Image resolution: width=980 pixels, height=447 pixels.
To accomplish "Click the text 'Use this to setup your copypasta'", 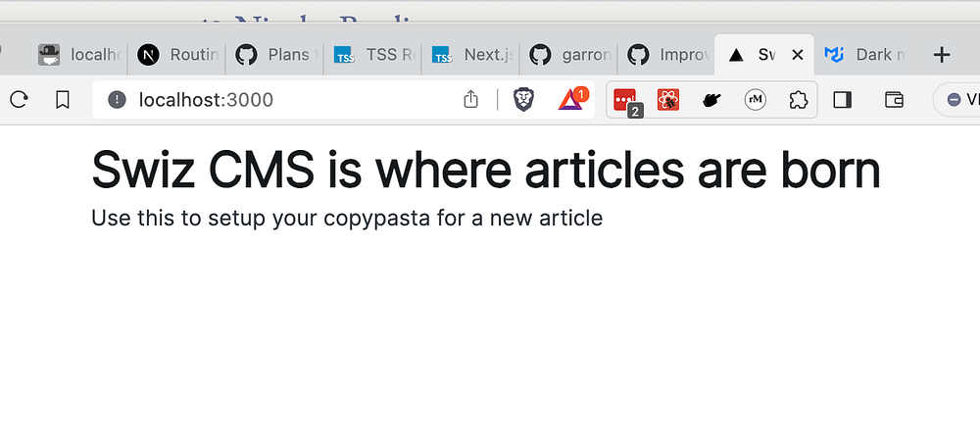I will click(259, 219).
